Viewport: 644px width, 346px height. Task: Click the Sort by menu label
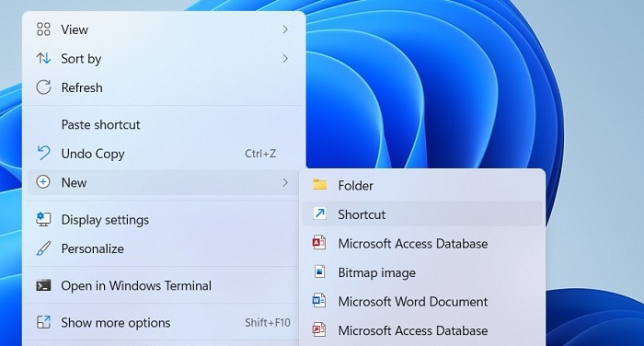pos(81,59)
